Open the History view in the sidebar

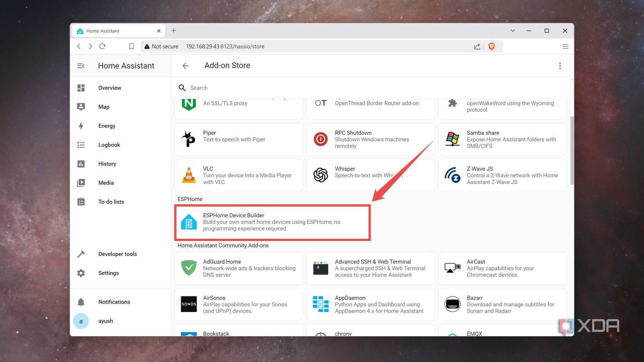(x=107, y=163)
